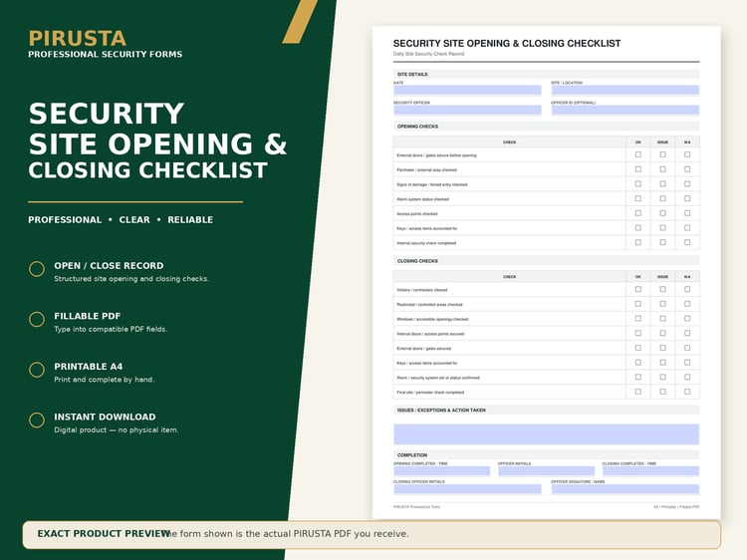Screen dimensions: 747x560
Task: Click the PIRUSTA brand logo text
Action: point(77,39)
